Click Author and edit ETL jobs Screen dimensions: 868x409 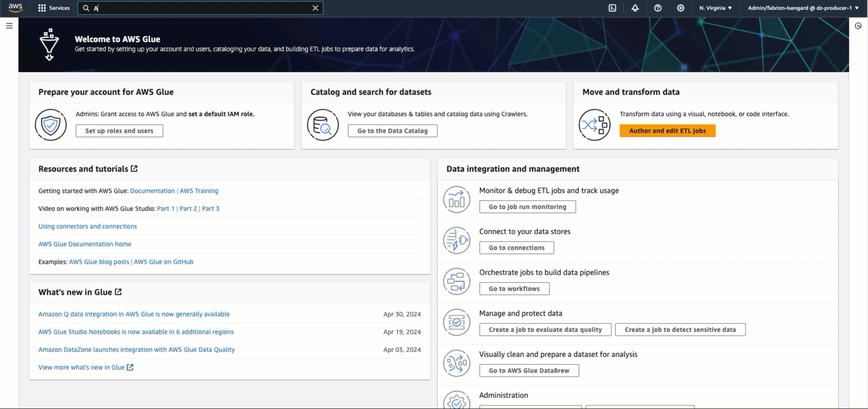coord(667,131)
